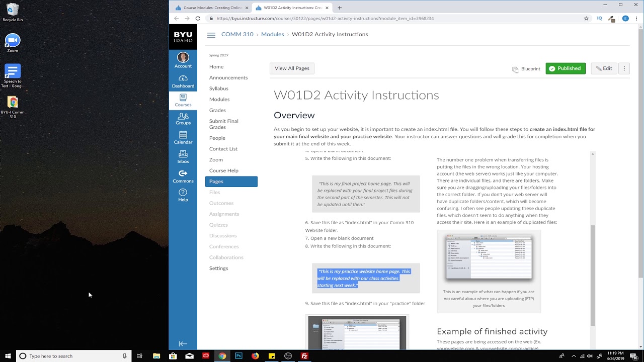The height and width of the screenshot is (362, 644).
Task: Select Zoom desktop shortcut
Action: click(13, 43)
